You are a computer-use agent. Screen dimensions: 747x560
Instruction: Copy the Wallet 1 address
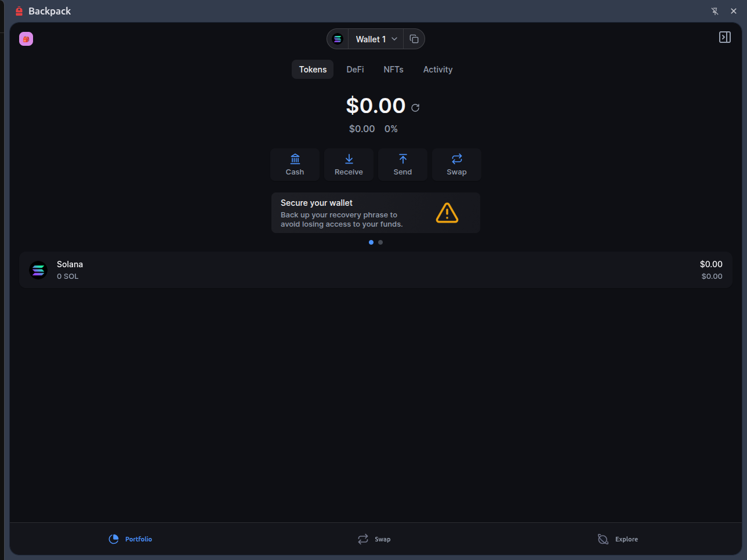[414, 39]
